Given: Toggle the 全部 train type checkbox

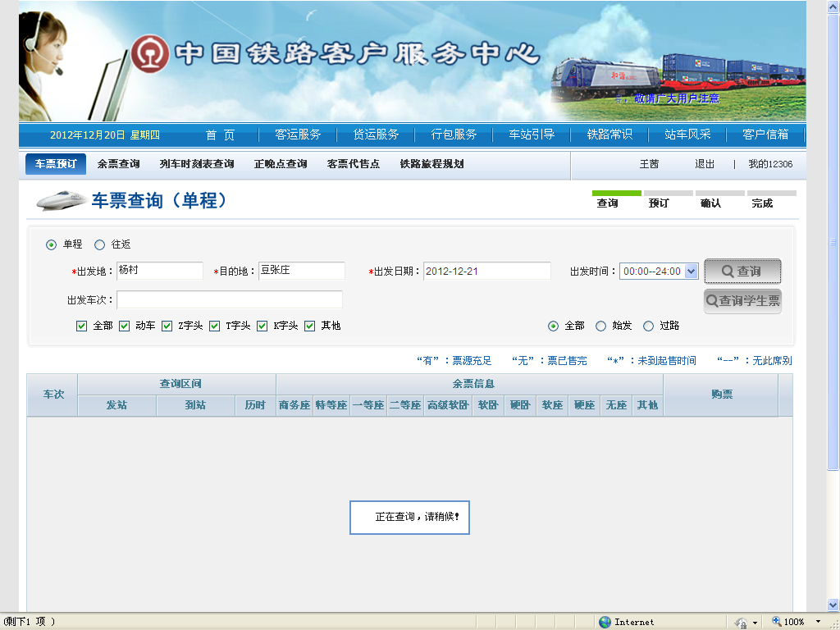Looking at the screenshot, I should pos(81,326).
